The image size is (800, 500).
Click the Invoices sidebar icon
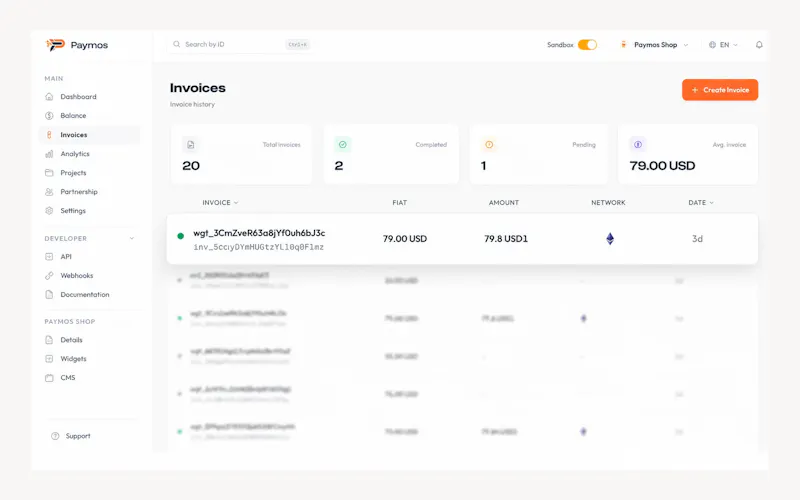(49, 135)
